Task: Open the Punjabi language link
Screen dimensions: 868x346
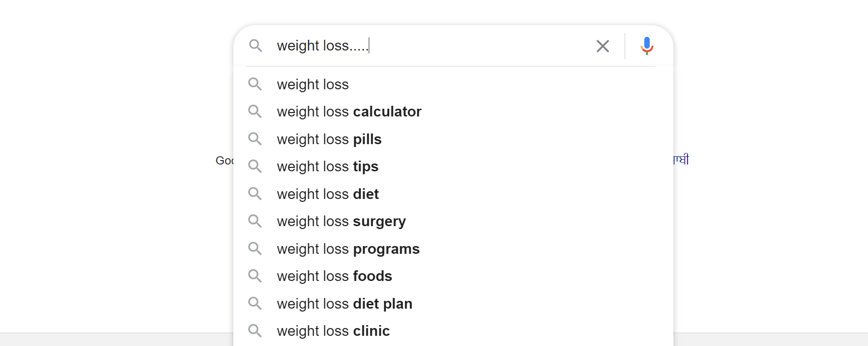Action: point(681,160)
